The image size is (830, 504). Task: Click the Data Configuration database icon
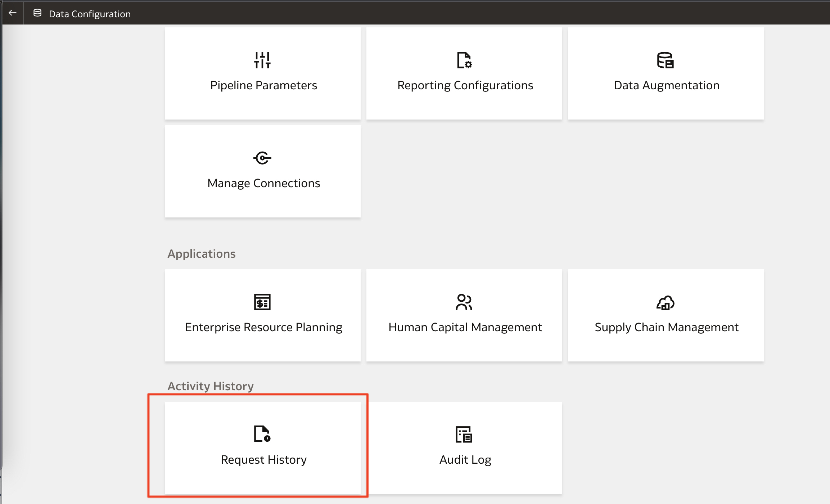tap(37, 13)
